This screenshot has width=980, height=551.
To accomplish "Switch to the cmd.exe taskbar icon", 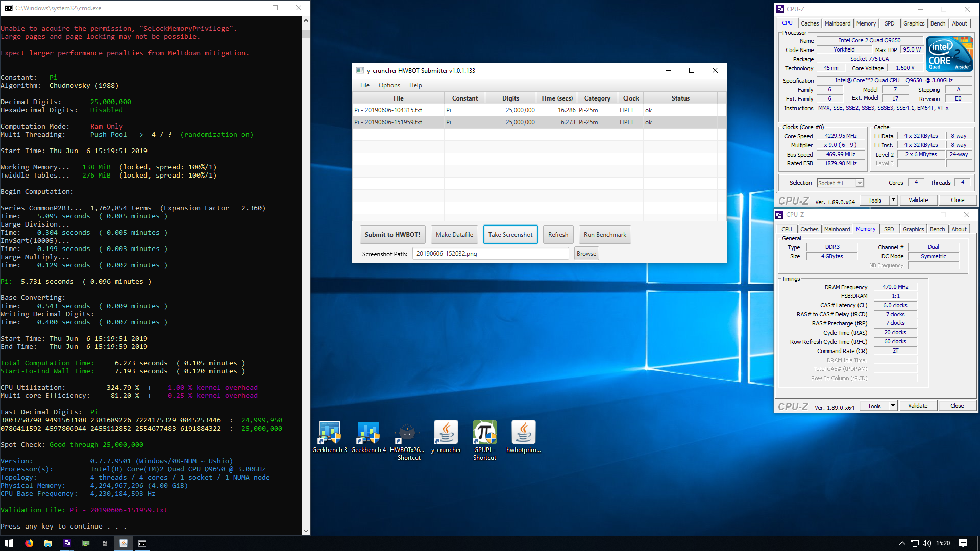I will tap(142, 543).
